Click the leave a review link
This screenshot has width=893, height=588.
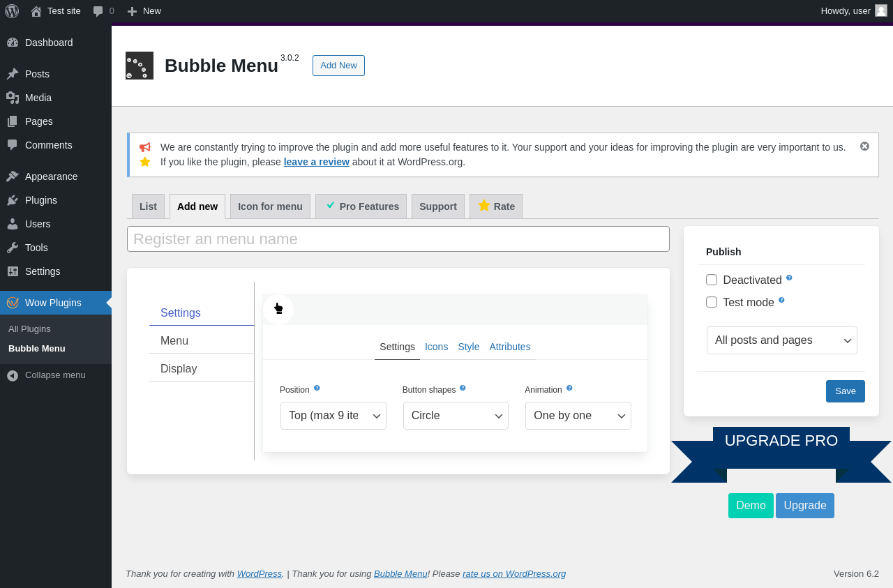[317, 162]
